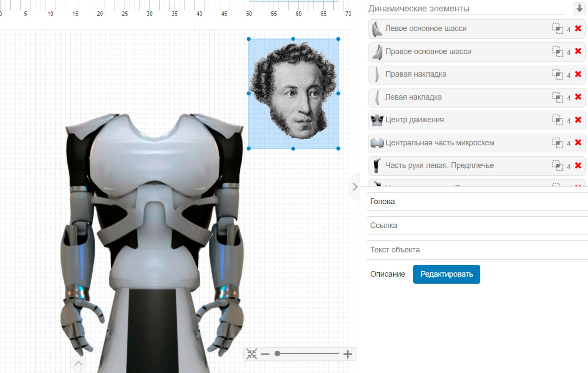Click the layer icon for Правое основное шасси
This screenshot has width=588, height=373.
click(557, 51)
